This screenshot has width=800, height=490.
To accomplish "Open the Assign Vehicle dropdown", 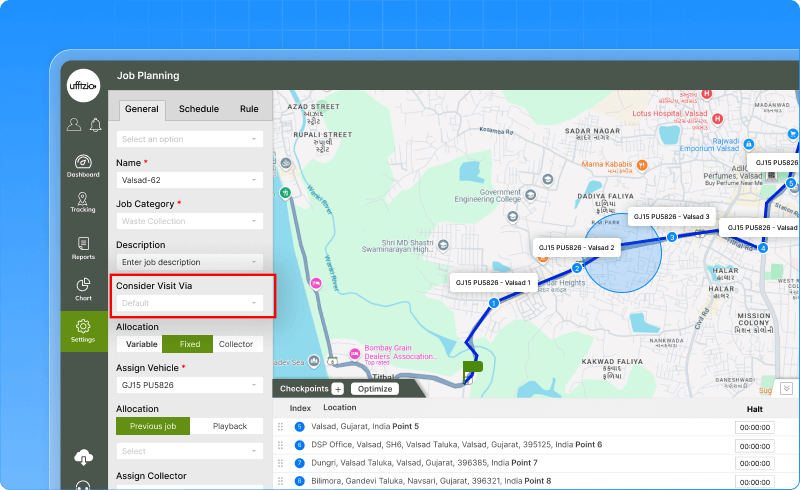I will point(190,385).
